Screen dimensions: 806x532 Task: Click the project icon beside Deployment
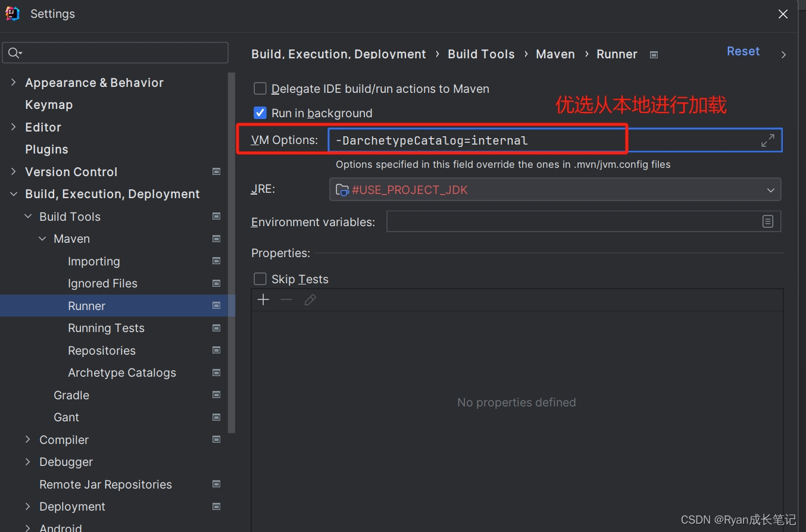(x=217, y=506)
